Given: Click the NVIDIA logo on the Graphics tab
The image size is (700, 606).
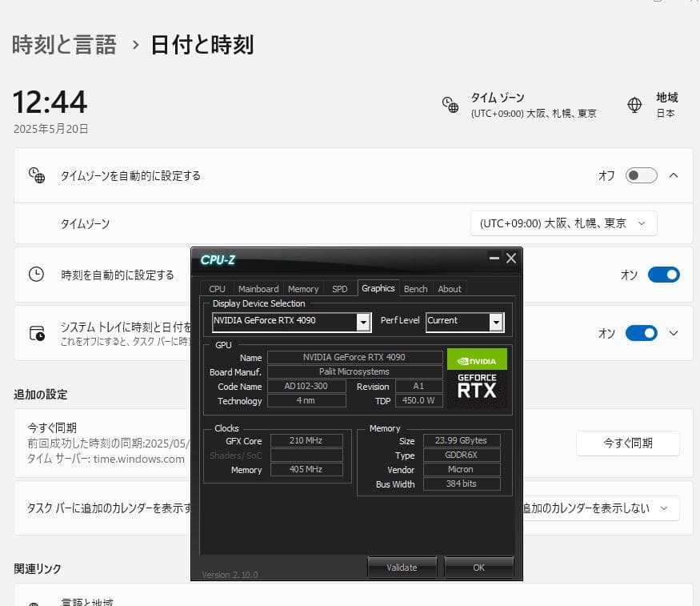Looking at the screenshot, I should tap(477, 359).
